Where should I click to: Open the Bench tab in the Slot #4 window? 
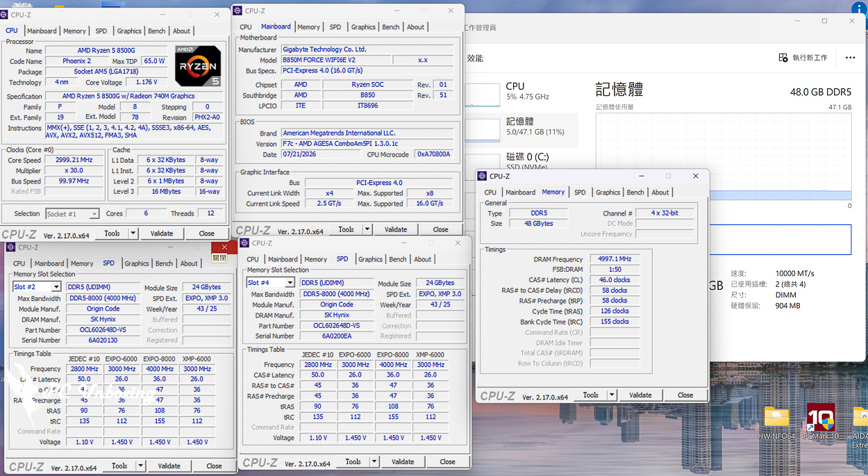coord(398,259)
